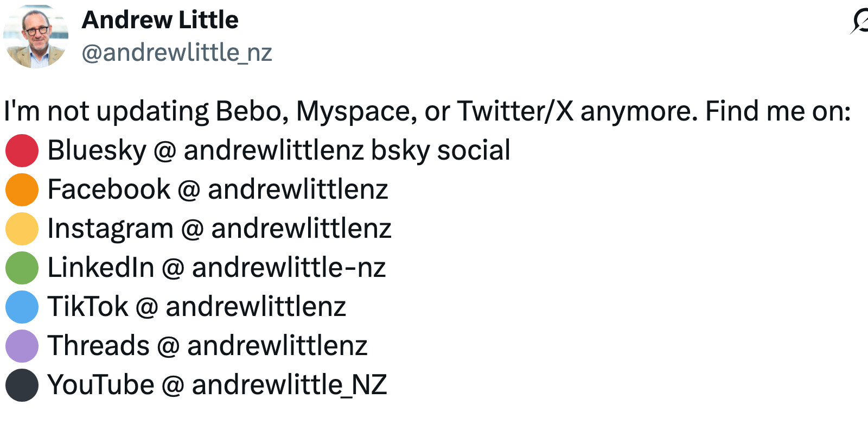This screenshot has height=430, width=868.
Task: Click the black circle beside YouTube
Action: point(22,385)
